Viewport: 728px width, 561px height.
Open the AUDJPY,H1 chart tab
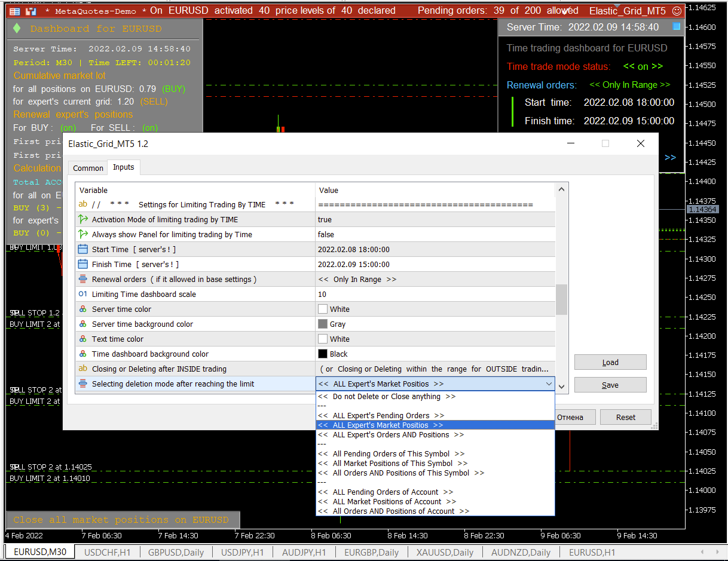304,553
